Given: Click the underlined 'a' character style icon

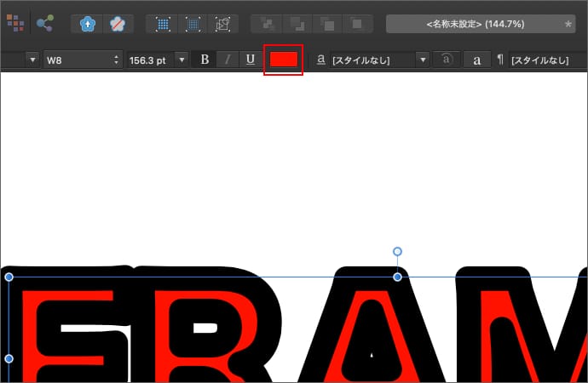Looking at the screenshot, I should pyautogui.click(x=320, y=60).
